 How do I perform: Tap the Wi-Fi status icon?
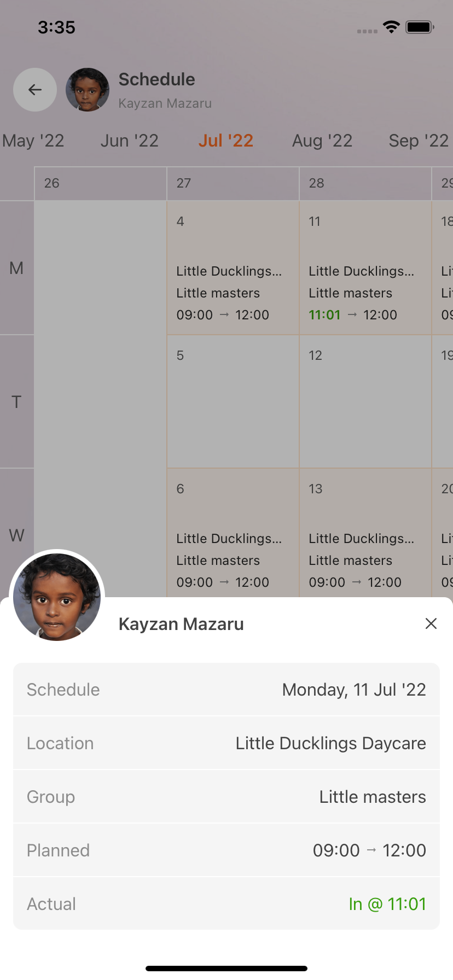coord(391,27)
